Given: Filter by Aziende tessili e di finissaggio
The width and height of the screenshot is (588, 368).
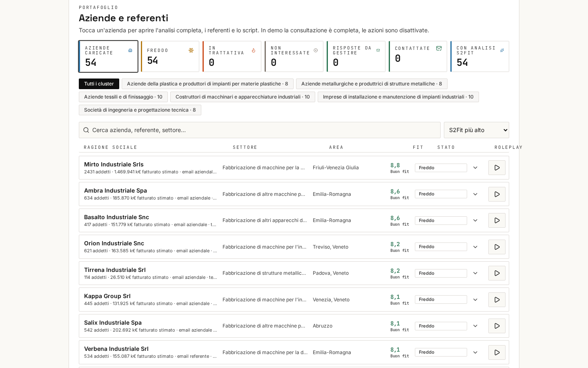Looking at the screenshot, I should [123, 97].
